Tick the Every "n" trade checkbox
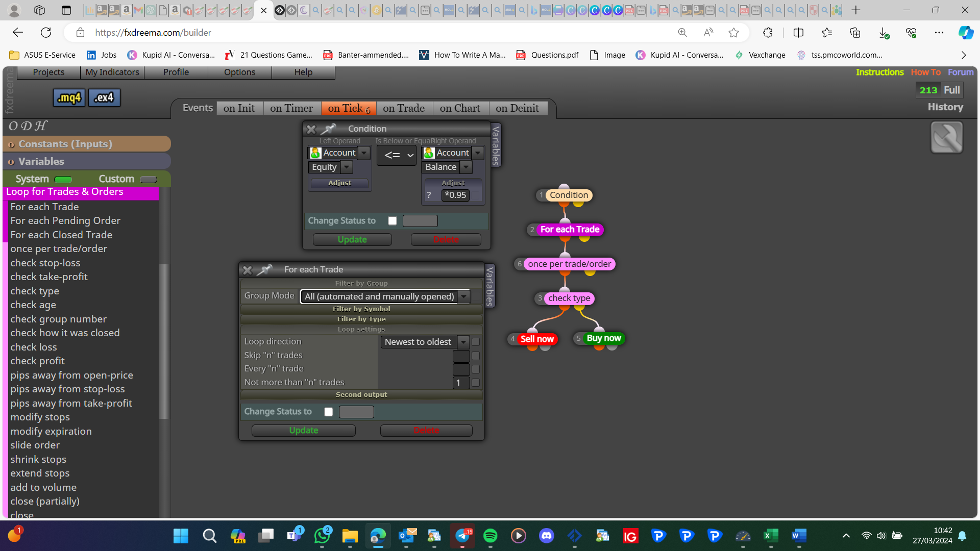 pos(476,369)
